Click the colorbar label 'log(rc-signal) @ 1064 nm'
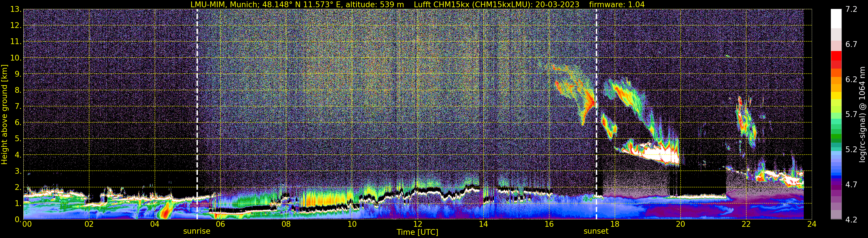868x238 pixels. (x=863, y=114)
